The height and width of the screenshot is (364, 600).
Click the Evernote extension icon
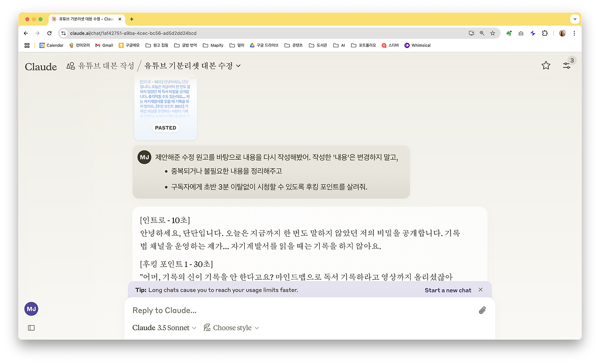(x=509, y=33)
